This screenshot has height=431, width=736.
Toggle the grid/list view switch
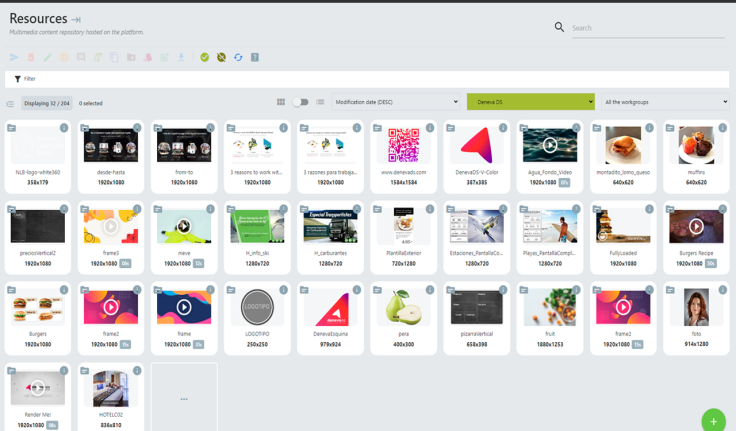pyautogui.click(x=300, y=102)
